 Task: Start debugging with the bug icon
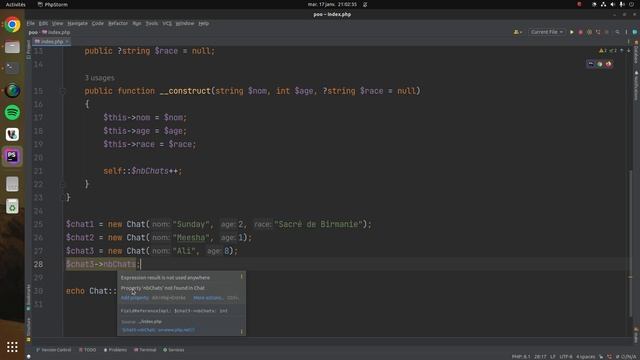tap(580, 32)
